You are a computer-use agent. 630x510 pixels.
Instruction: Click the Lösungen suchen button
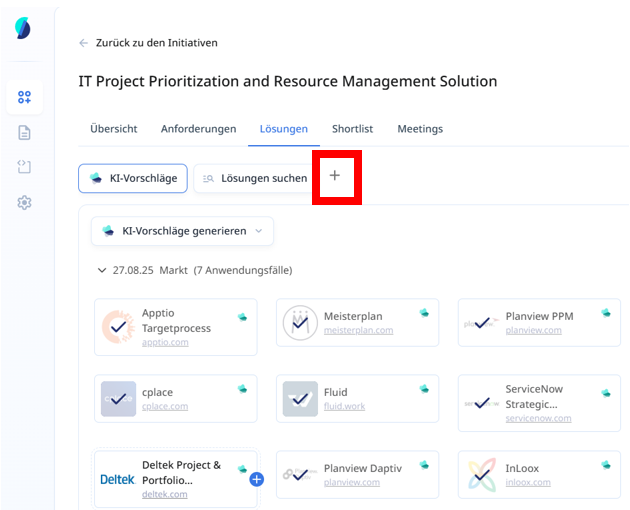(x=255, y=178)
